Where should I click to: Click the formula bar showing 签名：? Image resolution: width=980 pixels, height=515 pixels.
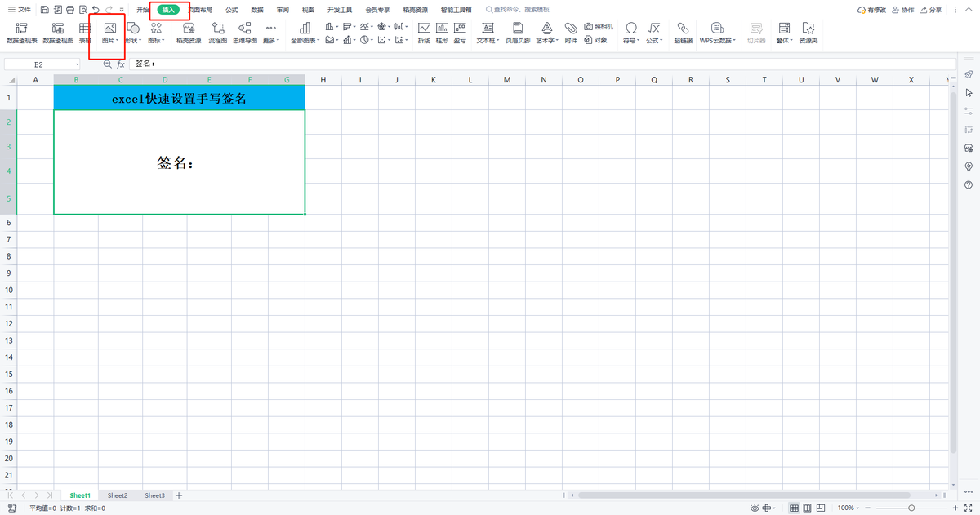click(x=543, y=64)
